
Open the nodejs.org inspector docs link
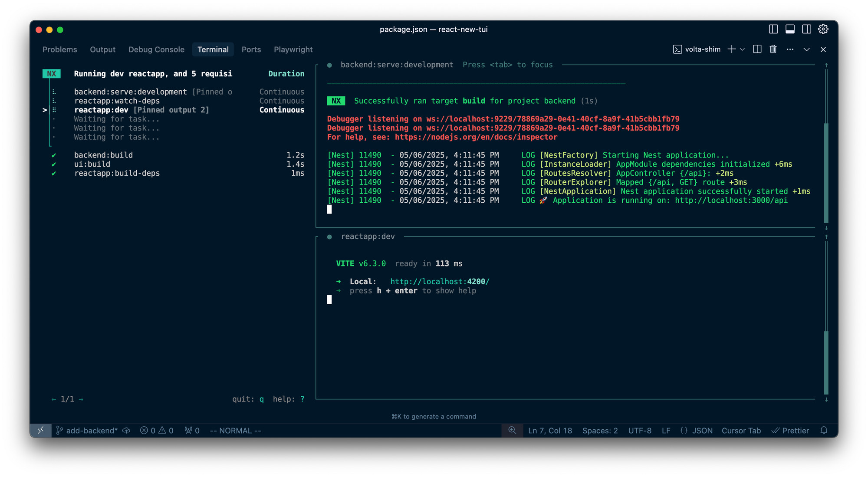[476, 137]
